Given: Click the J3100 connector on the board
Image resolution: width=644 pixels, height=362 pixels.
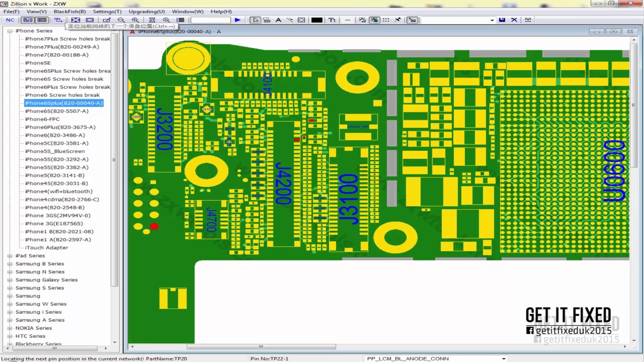Looking at the screenshot, I should point(349,199).
